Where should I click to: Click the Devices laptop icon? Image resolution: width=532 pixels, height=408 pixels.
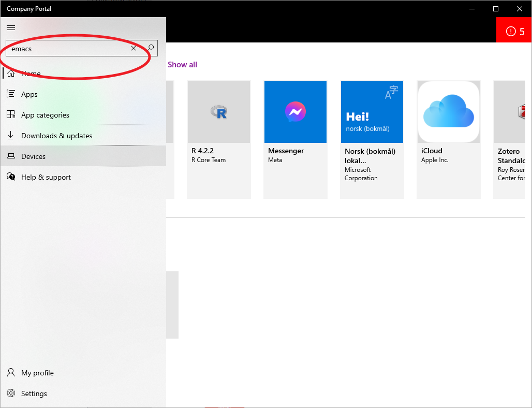pyautogui.click(x=11, y=156)
